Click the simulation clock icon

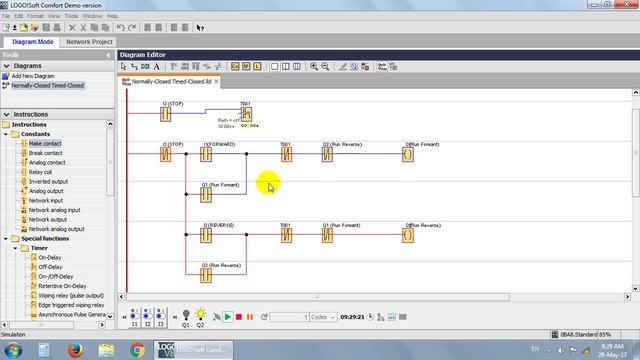coord(370,317)
